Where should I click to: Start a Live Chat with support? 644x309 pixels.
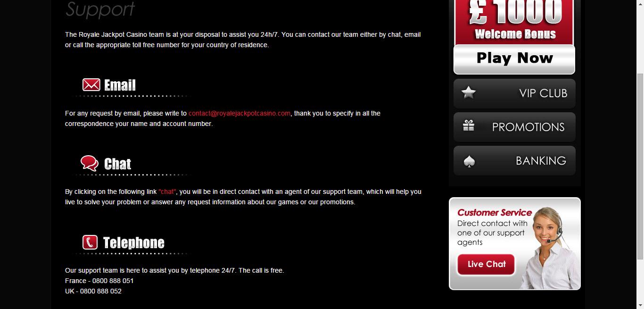click(486, 265)
